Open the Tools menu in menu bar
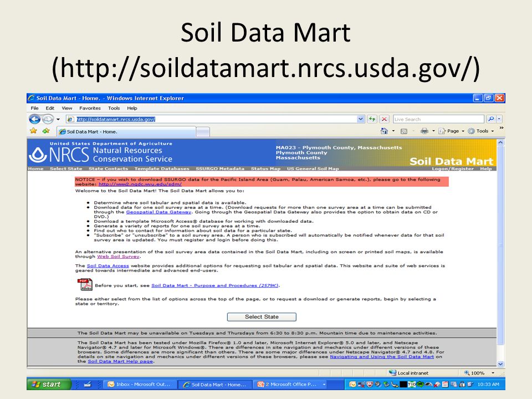 114,108
